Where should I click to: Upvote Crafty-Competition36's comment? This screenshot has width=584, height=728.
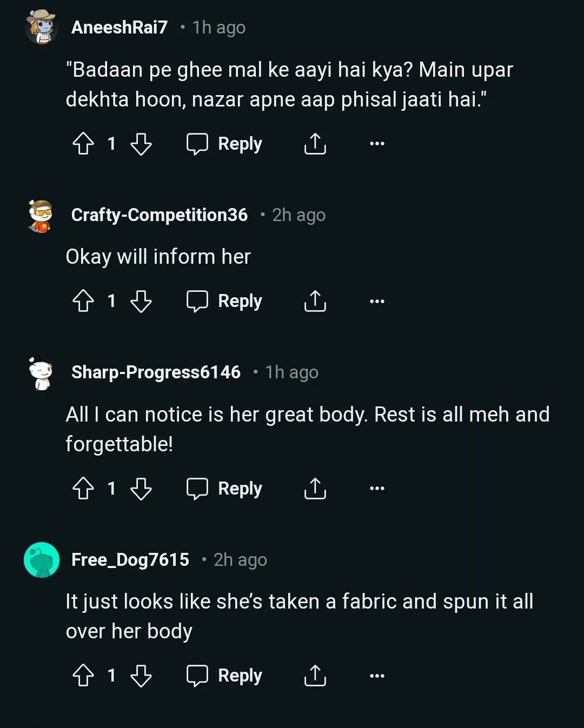pyautogui.click(x=83, y=301)
